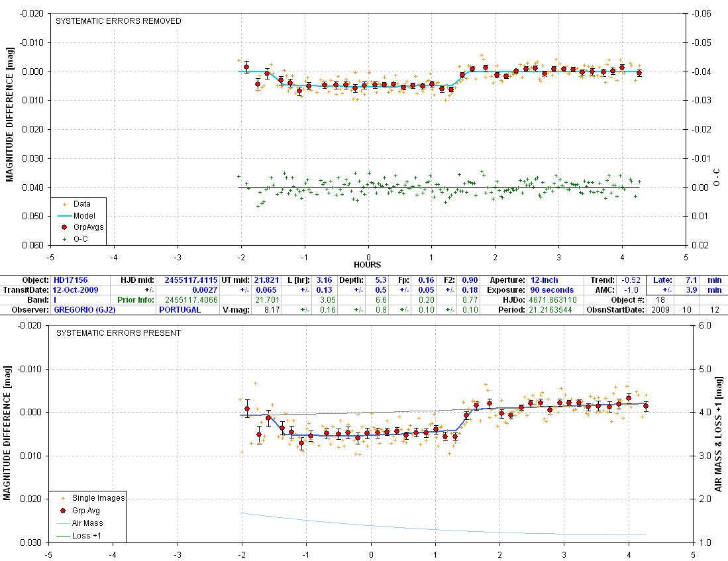This screenshot has height=561, width=728.
Task: Click the period value 21.2163544
Action: tap(550, 310)
